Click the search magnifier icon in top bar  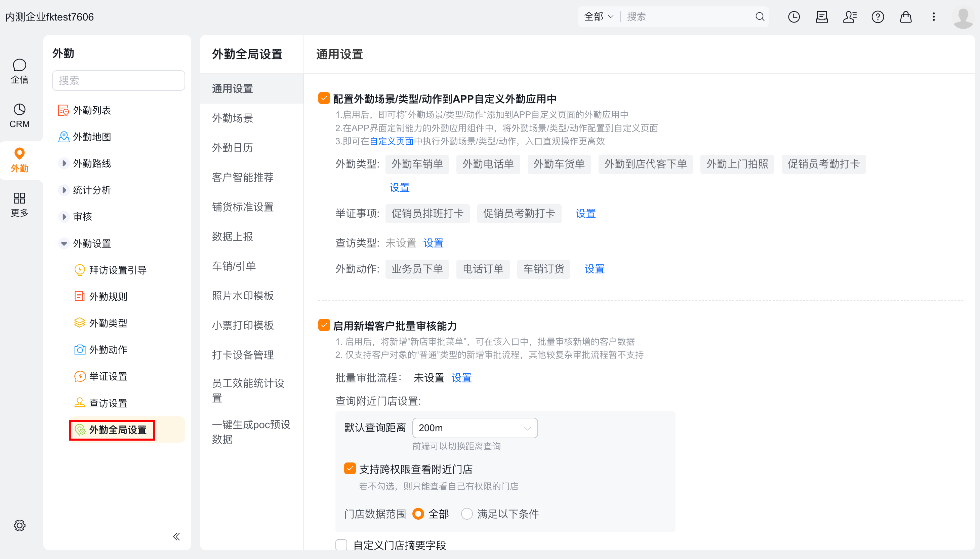(x=760, y=17)
